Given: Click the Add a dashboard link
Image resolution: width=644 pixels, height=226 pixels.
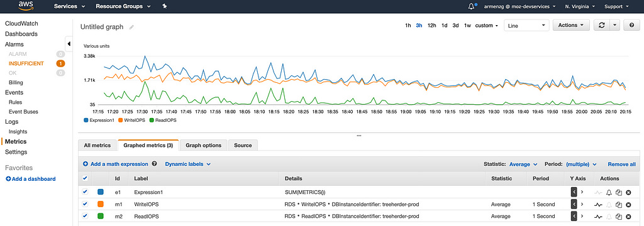Looking at the screenshot, I should tap(31, 179).
